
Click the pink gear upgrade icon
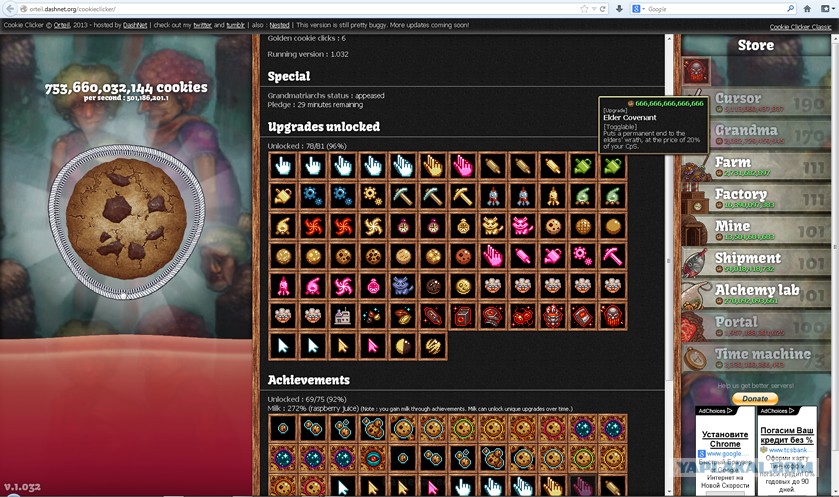tap(583, 256)
